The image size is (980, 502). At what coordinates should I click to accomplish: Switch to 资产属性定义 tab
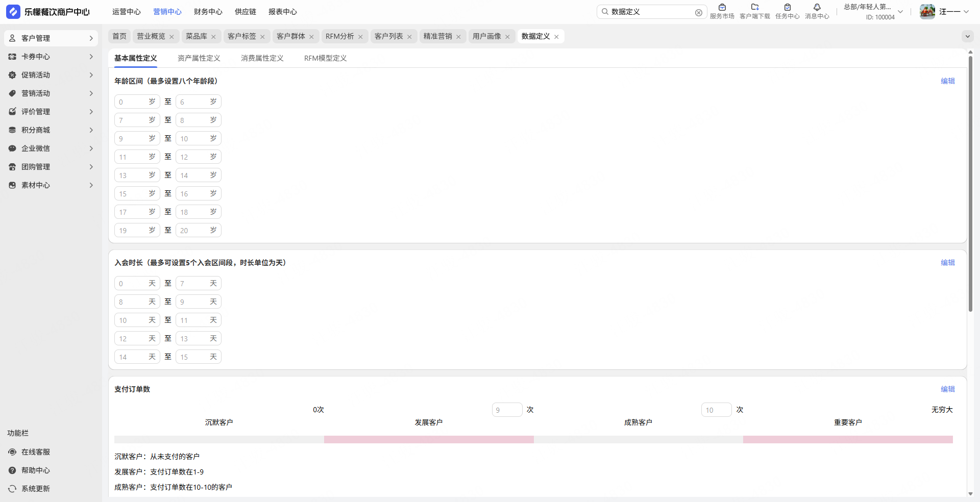pos(199,58)
